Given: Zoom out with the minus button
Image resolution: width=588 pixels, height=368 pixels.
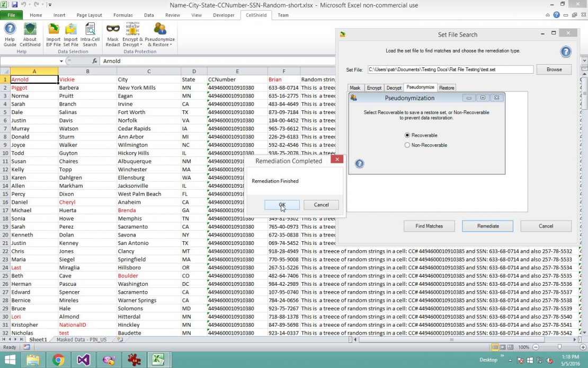Looking at the screenshot, I should click(x=536, y=347).
